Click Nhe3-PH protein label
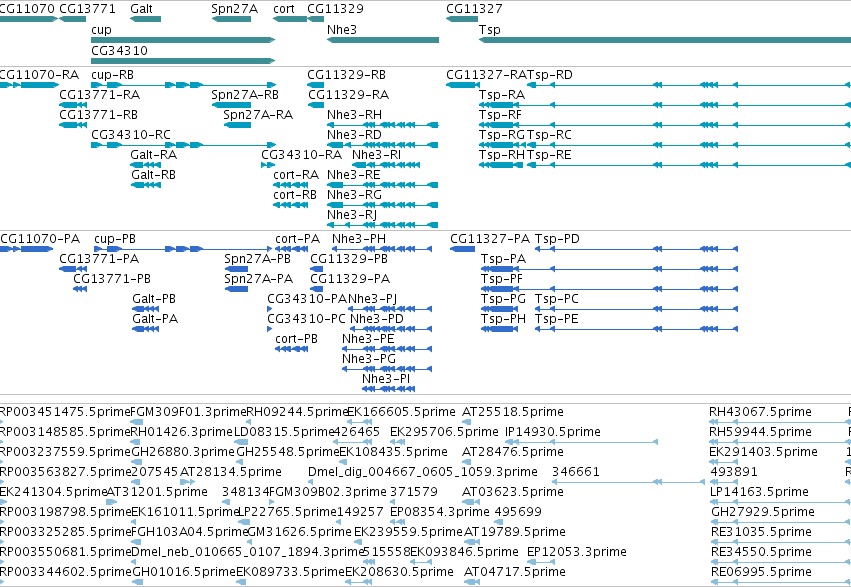 (x=359, y=239)
